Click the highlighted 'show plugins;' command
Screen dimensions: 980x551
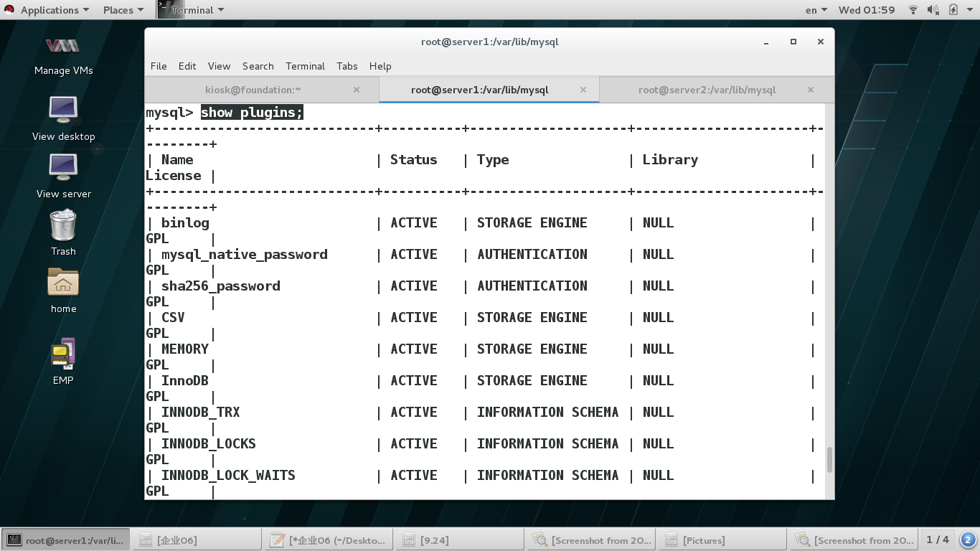tap(252, 113)
